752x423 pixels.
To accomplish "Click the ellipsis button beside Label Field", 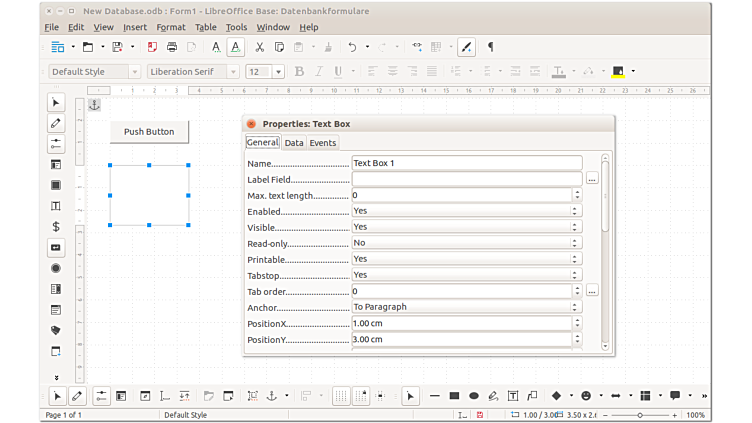I will point(592,179).
